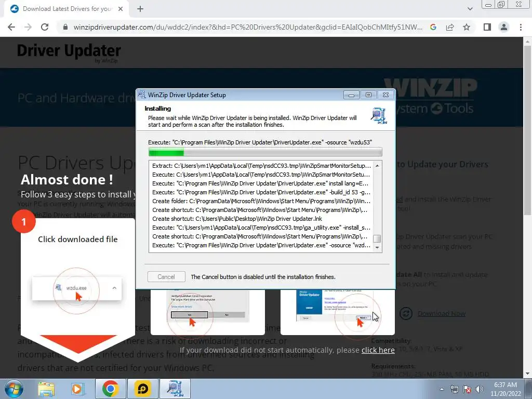Close the WinZip Driver Updater Setup window
532x399 pixels.
click(386, 95)
